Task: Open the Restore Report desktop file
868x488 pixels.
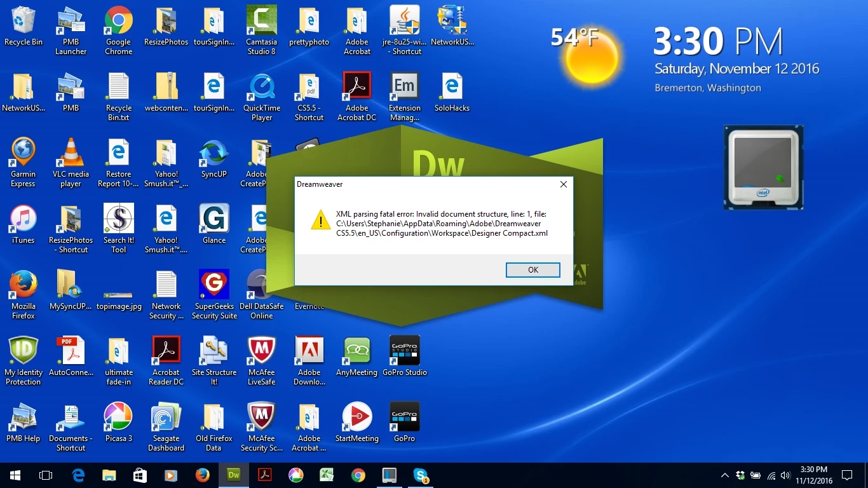Action: 118,163
